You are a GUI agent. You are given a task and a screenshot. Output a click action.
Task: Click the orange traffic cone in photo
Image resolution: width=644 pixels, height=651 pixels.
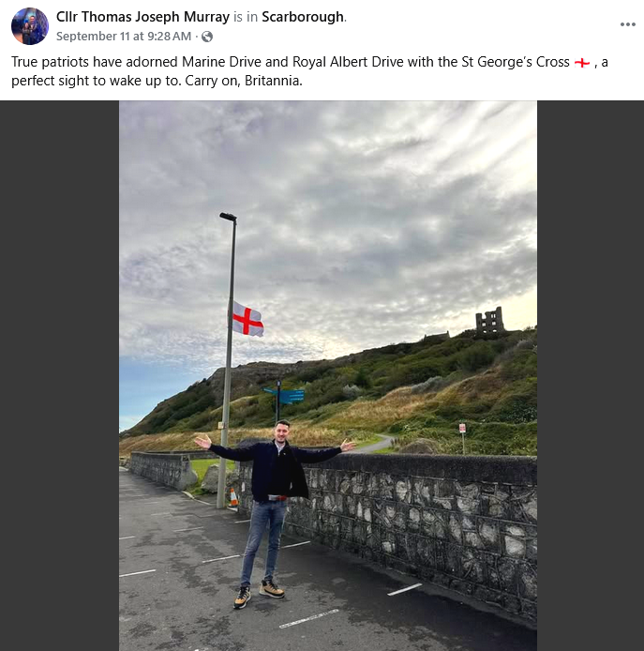[x=233, y=497]
